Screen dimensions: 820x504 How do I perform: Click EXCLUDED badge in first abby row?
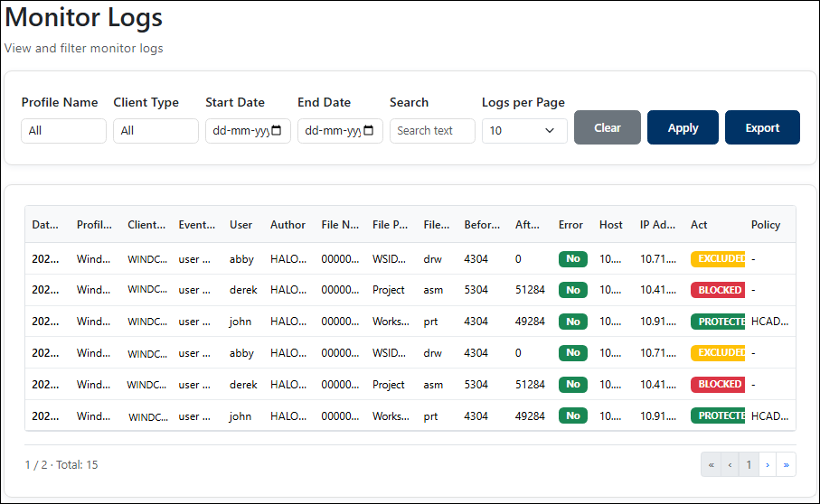point(718,258)
